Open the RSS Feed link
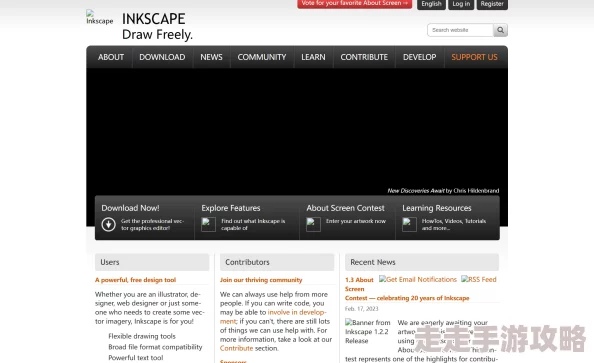 tap(479, 279)
